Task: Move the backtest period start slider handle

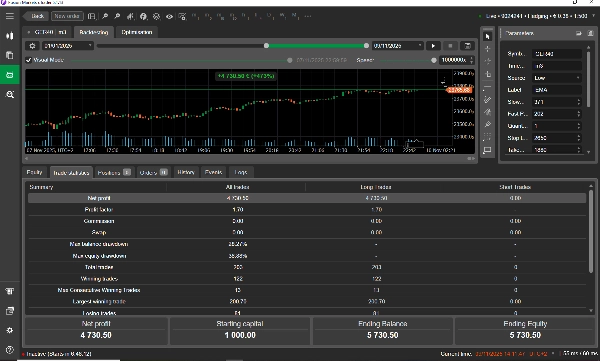Action: (x=266, y=46)
